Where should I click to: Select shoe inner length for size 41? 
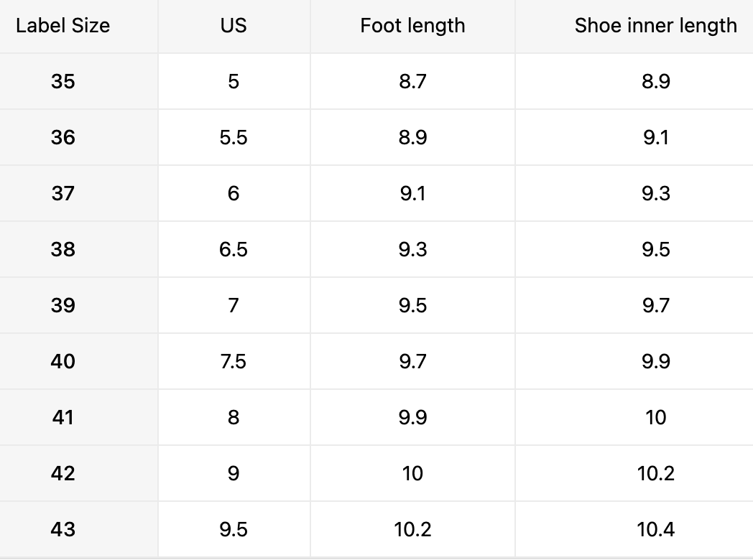click(x=655, y=417)
